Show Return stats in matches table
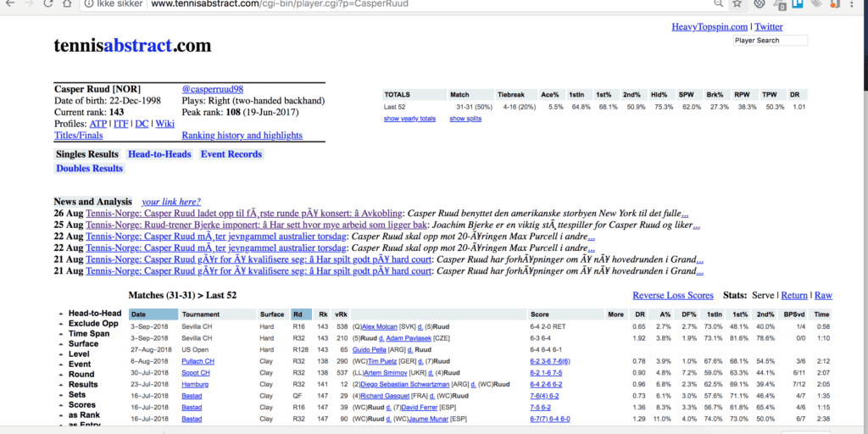This screenshot has height=434, width=868. (x=794, y=296)
